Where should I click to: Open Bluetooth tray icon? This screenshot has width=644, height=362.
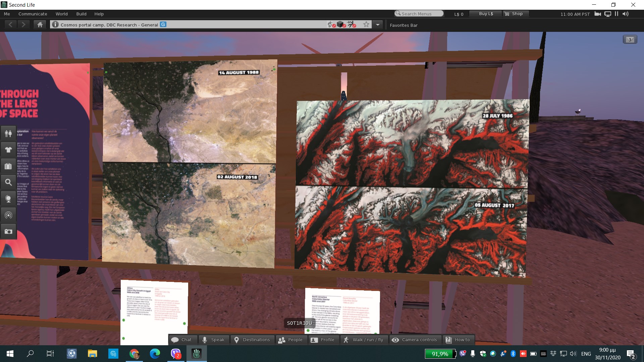(513, 354)
